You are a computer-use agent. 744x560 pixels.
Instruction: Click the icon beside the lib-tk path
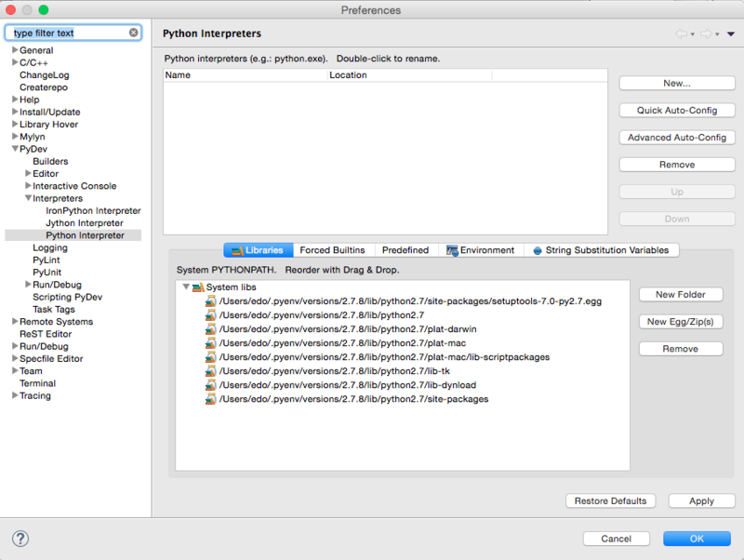211,371
